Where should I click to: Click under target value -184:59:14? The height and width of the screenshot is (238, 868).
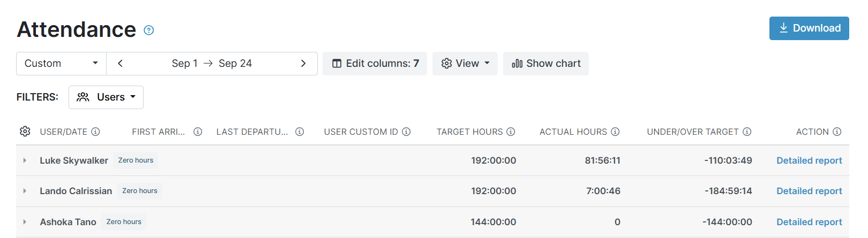[728, 191]
